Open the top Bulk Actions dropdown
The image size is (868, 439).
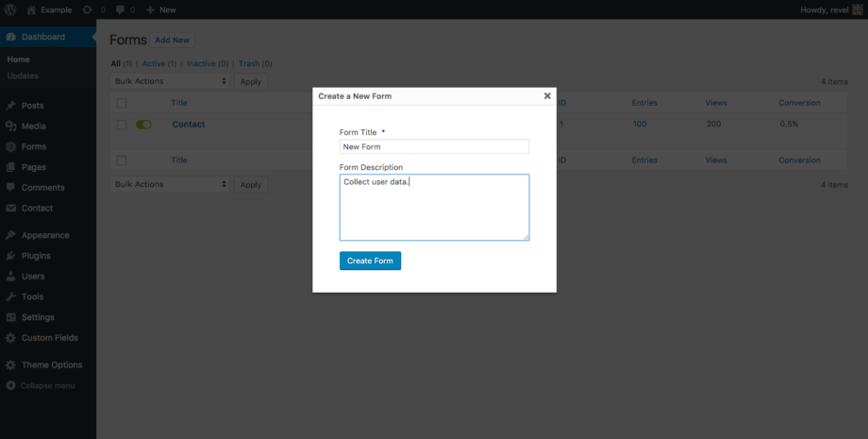point(170,81)
